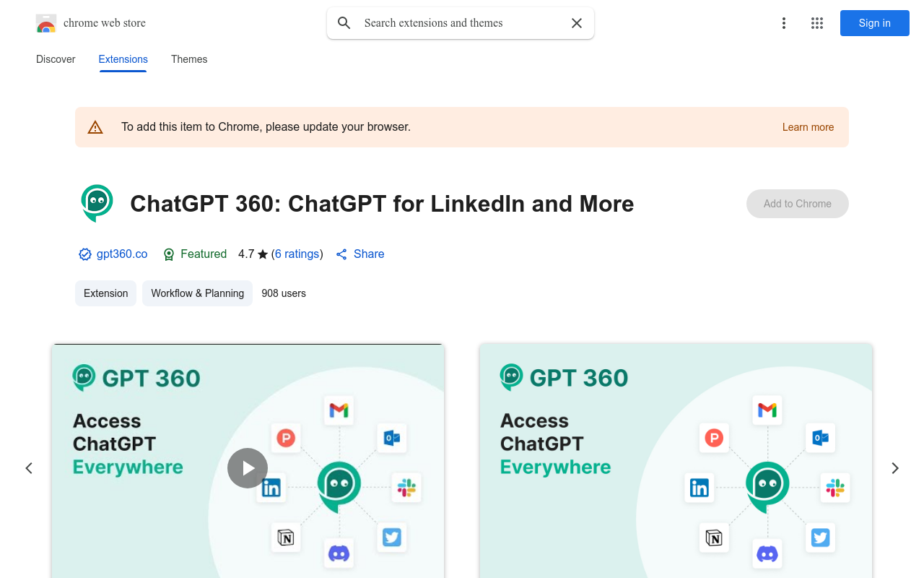This screenshot has height=578, width=924.
Task: Click the ChatGPT 360 extension logo
Action: [x=97, y=203]
